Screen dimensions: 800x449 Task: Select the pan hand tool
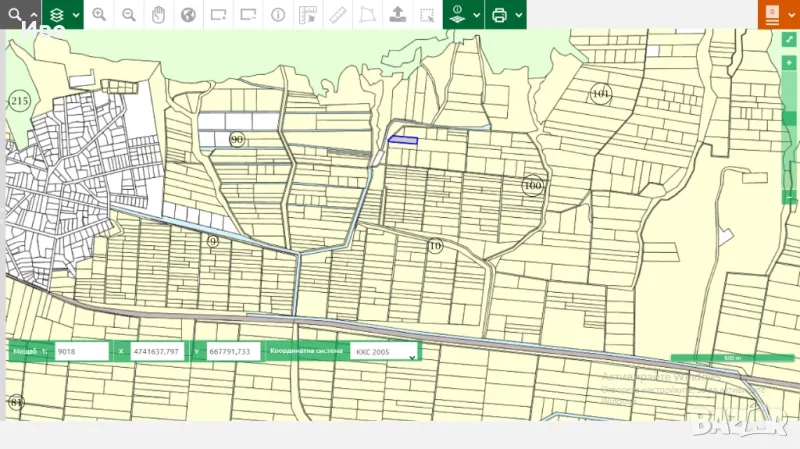coord(158,15)
